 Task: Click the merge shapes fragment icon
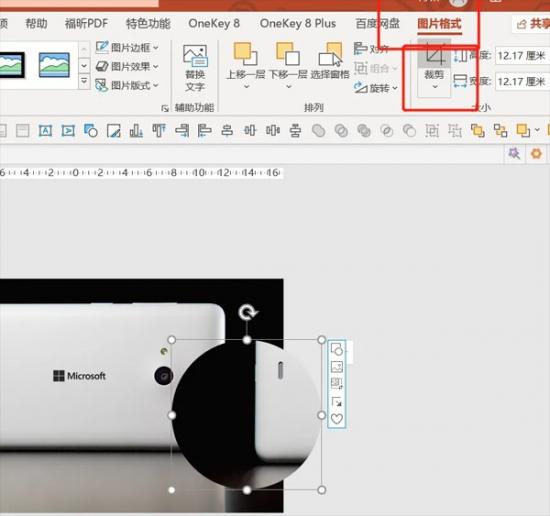click(x=364, y=131)
